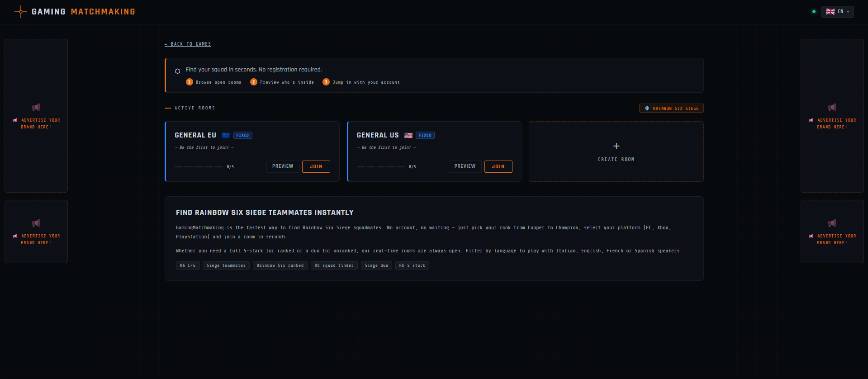Image resolution: width=868 pixels, height=379 pixels.
Task: Click the 0/5 slot progress bar in General EU
Action: pos(199,167)
